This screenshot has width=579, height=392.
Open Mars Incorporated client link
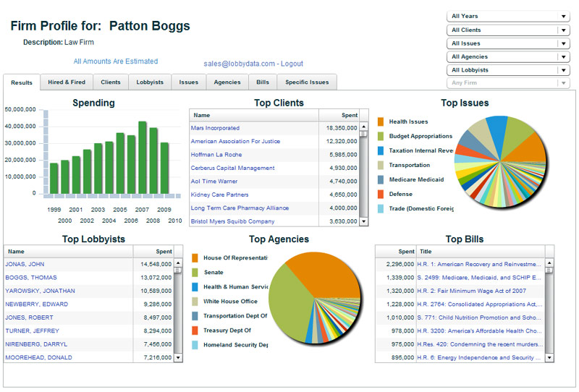(x=215, y=128)
